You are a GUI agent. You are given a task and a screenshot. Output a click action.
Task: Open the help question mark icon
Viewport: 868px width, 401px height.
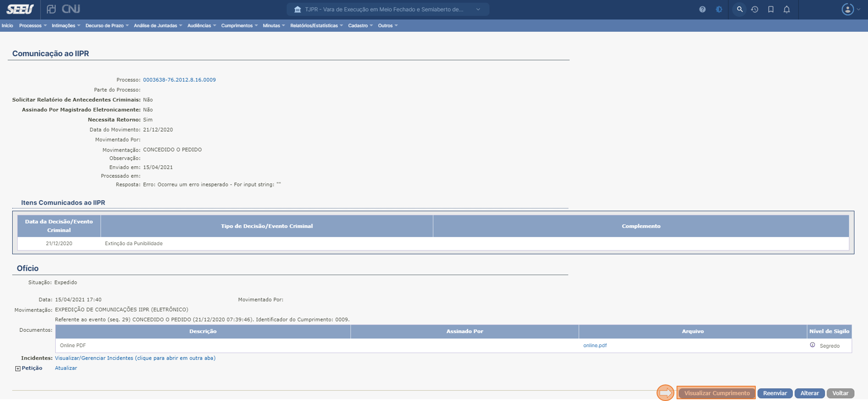point(702,9)
